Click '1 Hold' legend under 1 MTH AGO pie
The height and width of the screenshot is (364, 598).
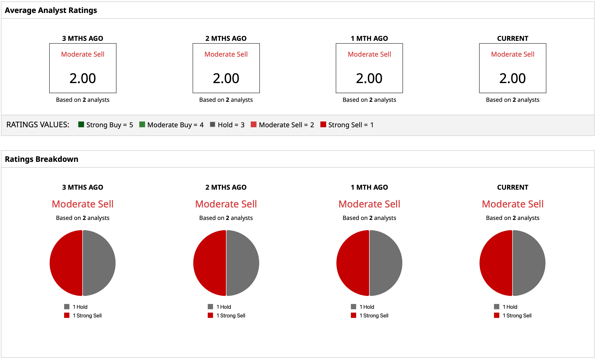click(366, 307)
